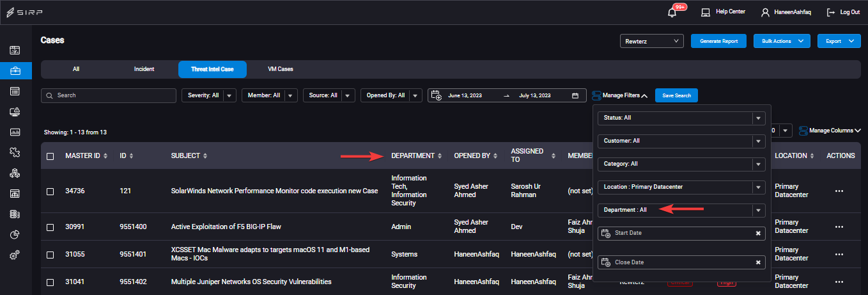This screenshot has height=295, width=868.
Task: Open actions menu for case 31041
Action: [840, 282]
